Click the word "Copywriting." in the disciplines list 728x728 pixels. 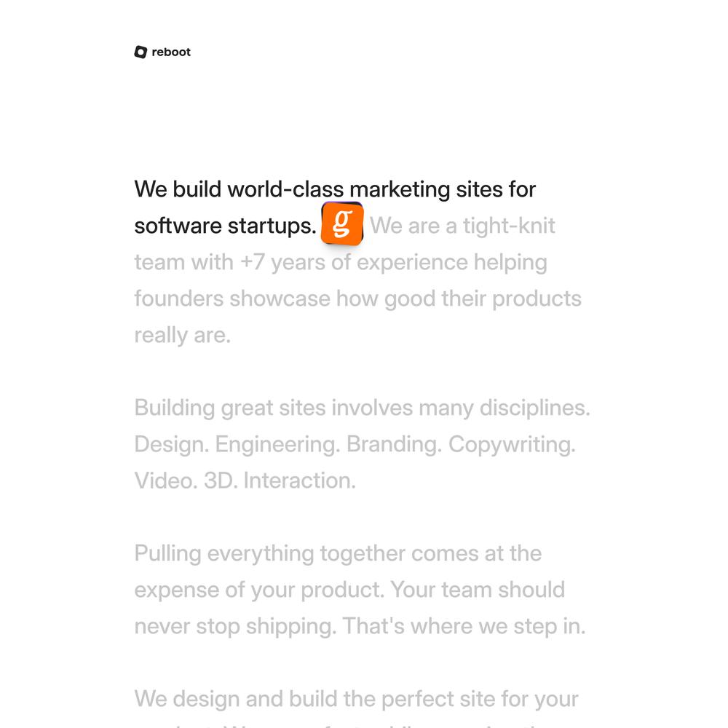coord(512,444)
